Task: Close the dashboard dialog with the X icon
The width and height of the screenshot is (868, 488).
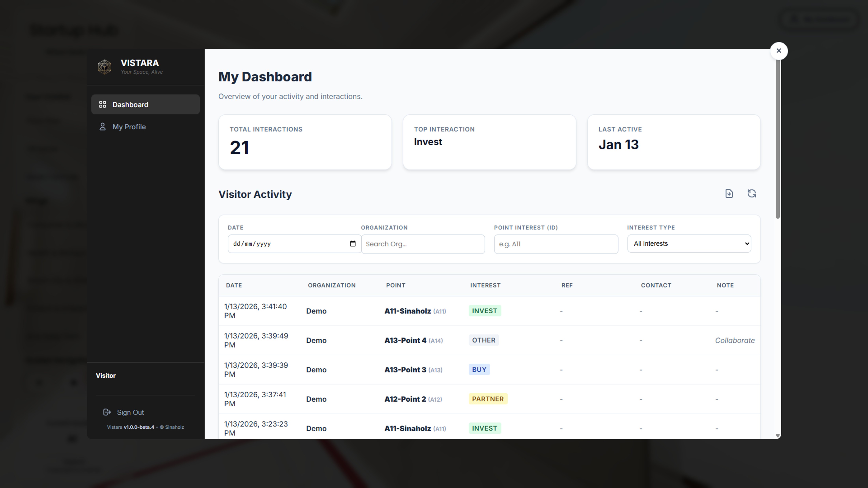Action: (779, 50)
